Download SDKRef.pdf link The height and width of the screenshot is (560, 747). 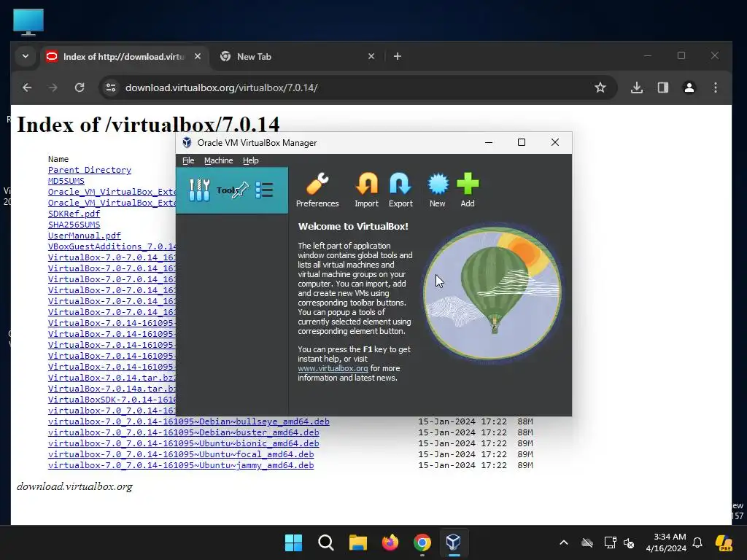pos(74,214)
